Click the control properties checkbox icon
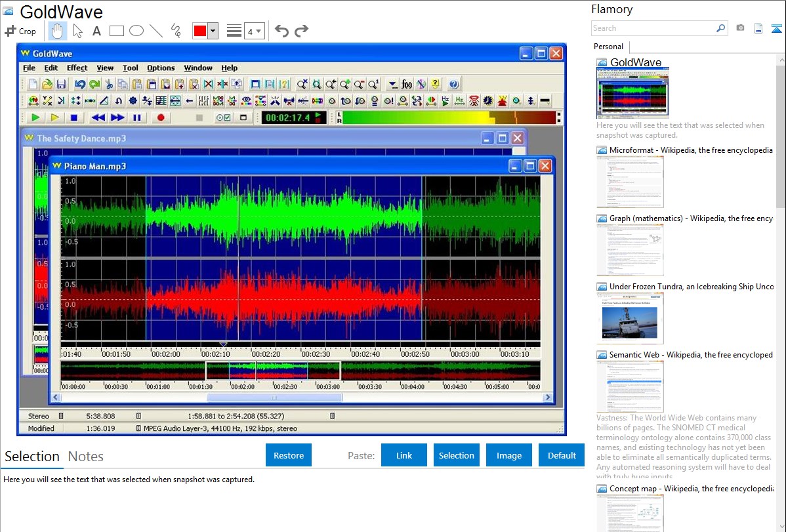 tap(224, 118)
